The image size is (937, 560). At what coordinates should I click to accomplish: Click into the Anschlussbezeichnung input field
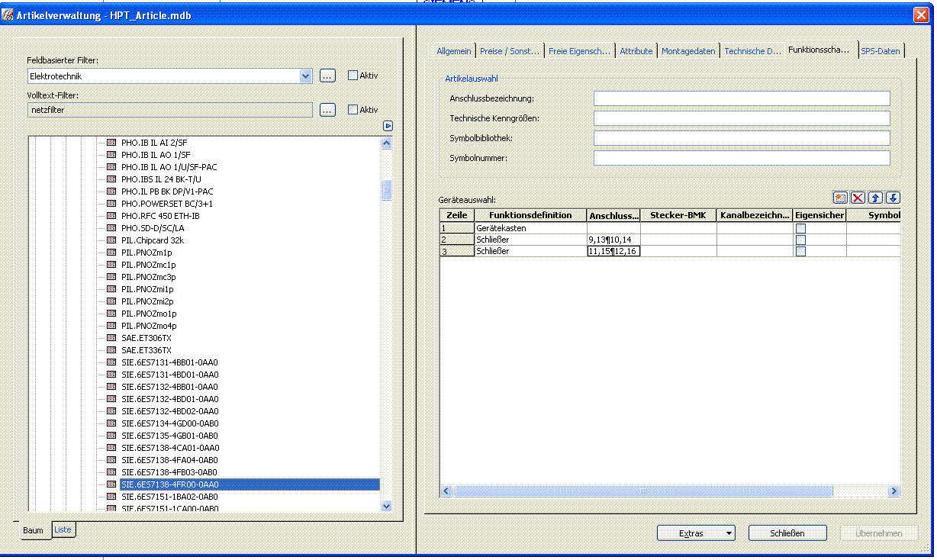[x=742, y=98]
